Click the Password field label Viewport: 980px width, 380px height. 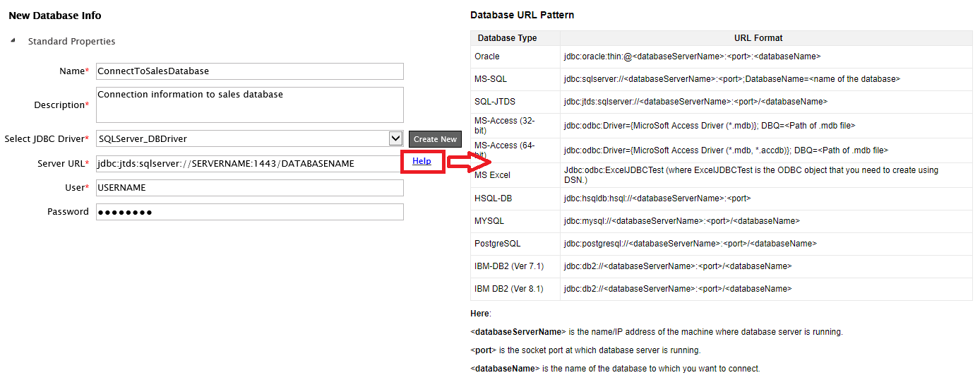pyautogui.click(x=68, y=212)
